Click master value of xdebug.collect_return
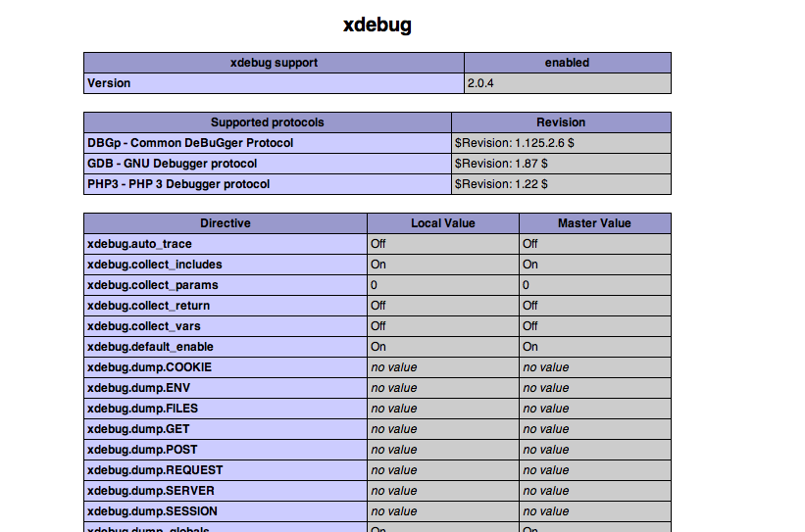Screen dimensions: 805x532 coord(595,306)
